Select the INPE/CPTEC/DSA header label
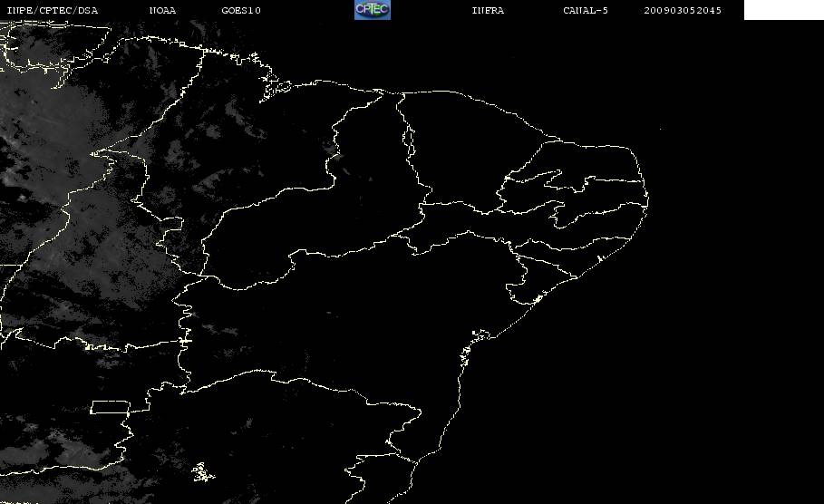This screenshot has height=504, width=824. [52, 10]
